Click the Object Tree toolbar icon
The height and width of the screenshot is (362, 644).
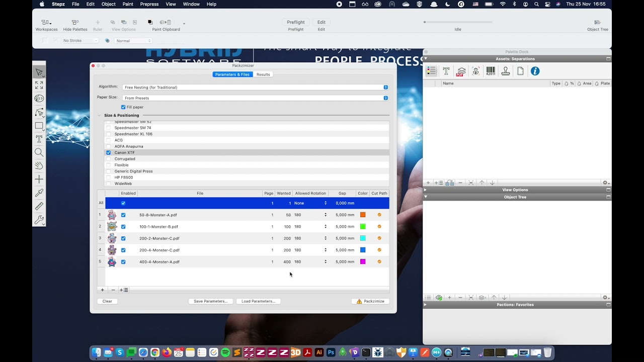pos(598,25)
